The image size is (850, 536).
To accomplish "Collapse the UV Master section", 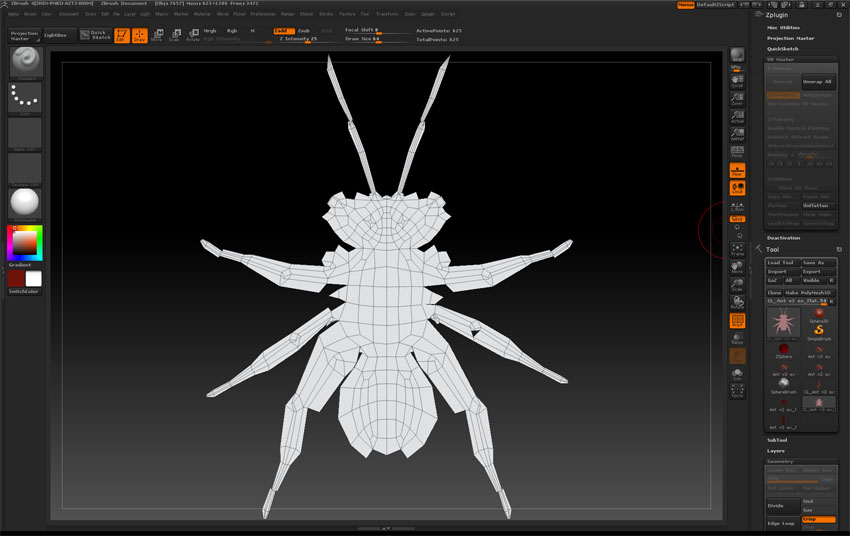I will pyautogui.click(x=781, y=60).
